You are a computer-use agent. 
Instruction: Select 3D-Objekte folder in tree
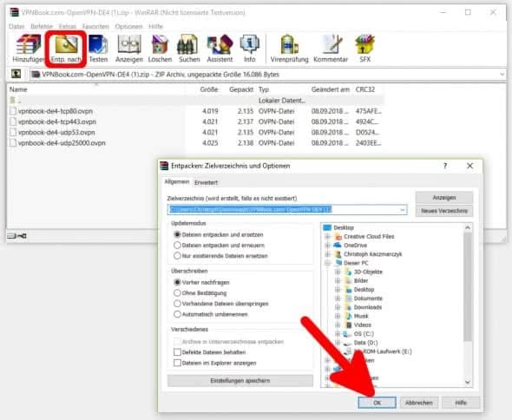coord(368,272)
